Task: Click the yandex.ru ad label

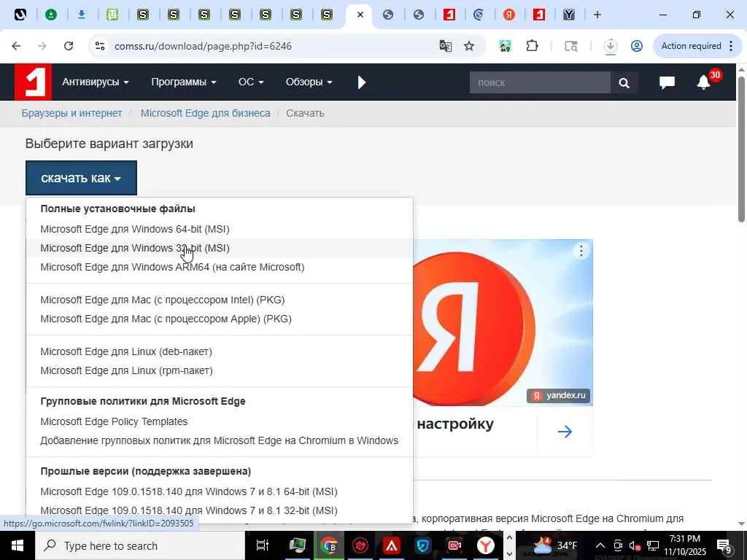Action: tap(559, 395)
